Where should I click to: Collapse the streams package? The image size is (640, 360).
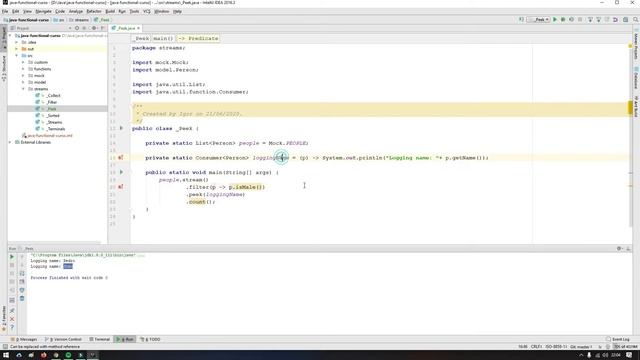pos(23,89)
